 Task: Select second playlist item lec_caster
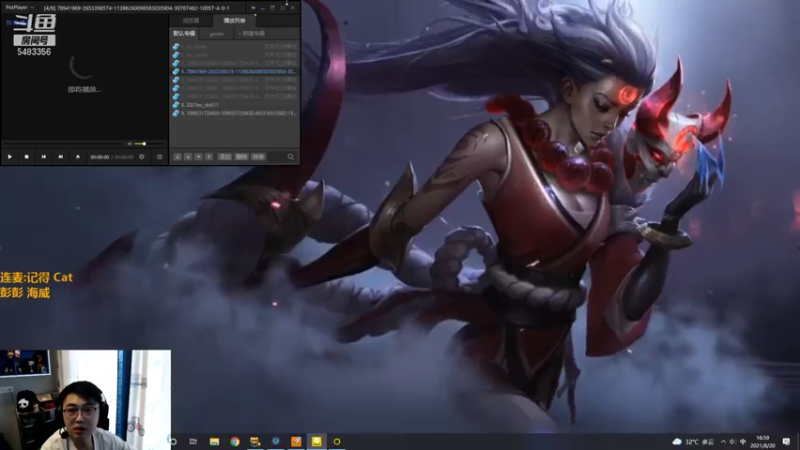[x=235, y=55]
